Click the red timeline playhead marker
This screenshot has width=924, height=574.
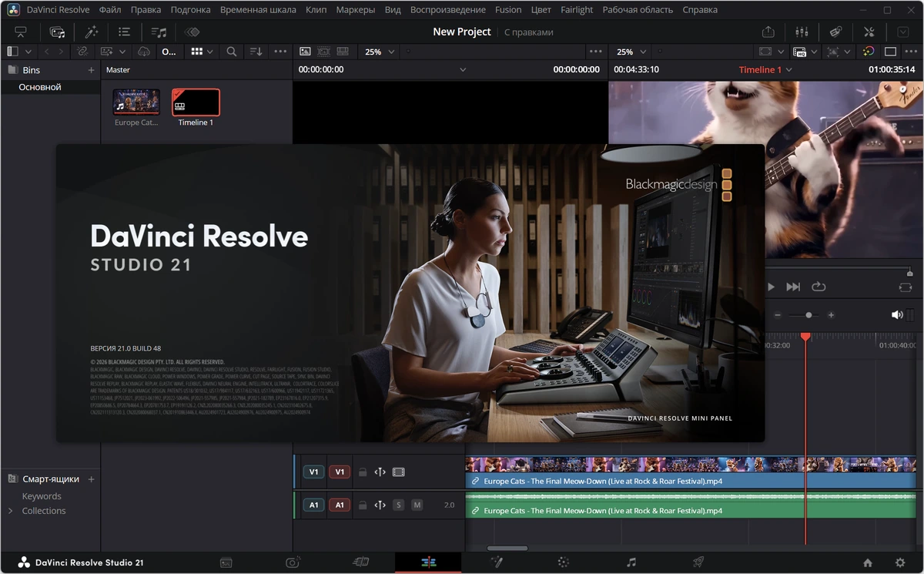click(805, 337)
